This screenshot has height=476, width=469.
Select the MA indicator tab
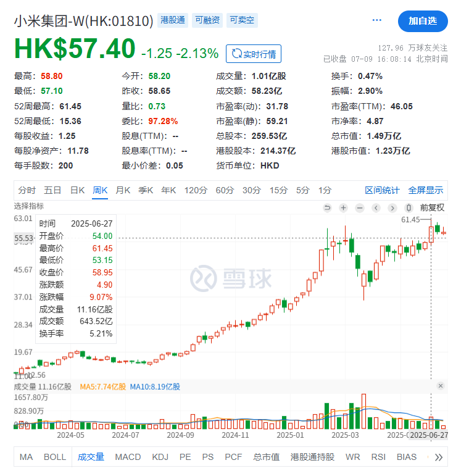pos(26,457)
